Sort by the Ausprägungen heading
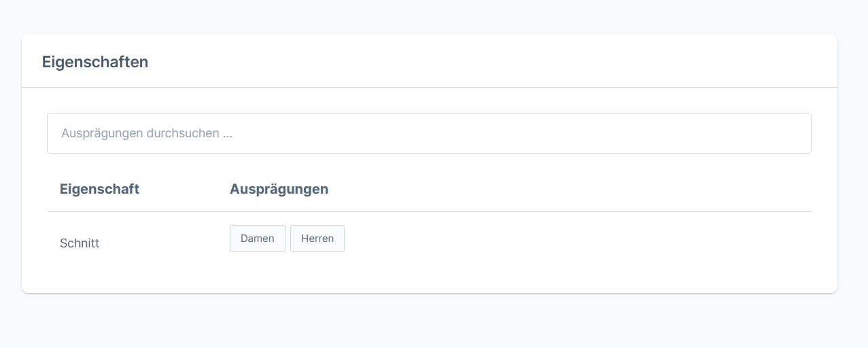Viewport: 868px width, 348px height. pos(279,189)
